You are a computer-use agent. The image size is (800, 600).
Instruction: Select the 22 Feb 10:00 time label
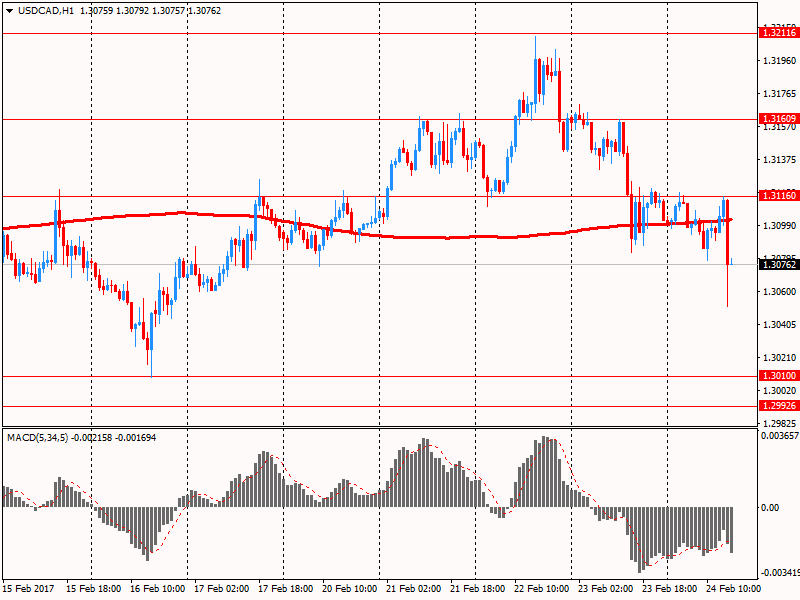coord(542,589)
